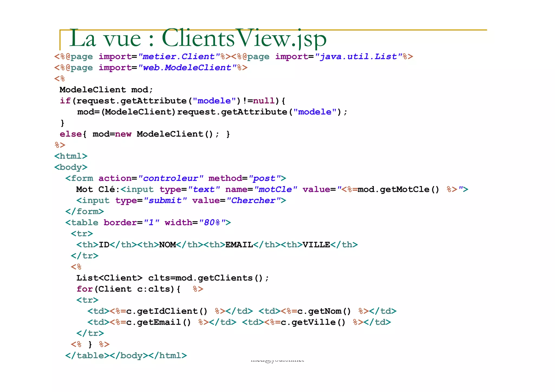Click the "if" keyword in the request.getAttribute line

point(65,101)
